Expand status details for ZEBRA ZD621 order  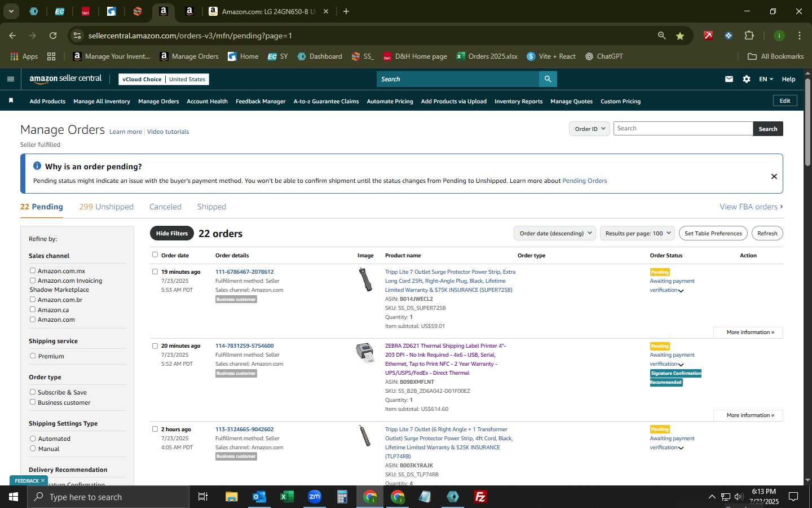681,365
